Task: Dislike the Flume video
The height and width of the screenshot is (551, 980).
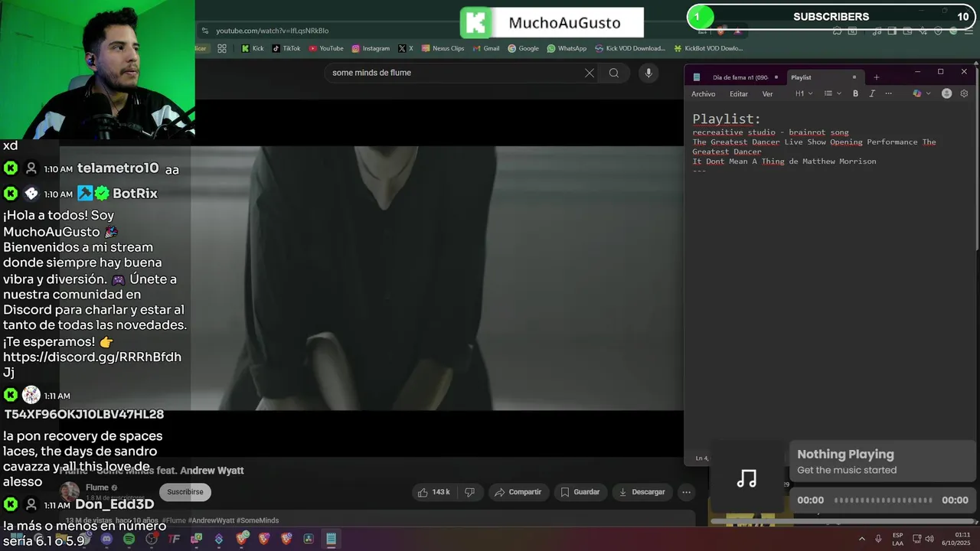Action: [x=470, y=492]
